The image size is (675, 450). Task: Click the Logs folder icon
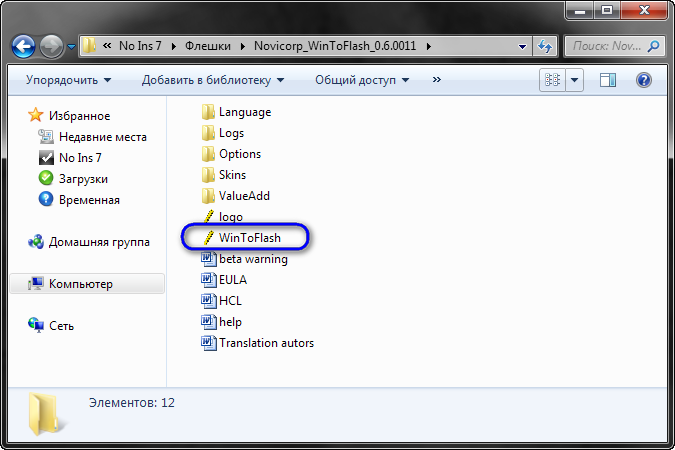(208, 133)
